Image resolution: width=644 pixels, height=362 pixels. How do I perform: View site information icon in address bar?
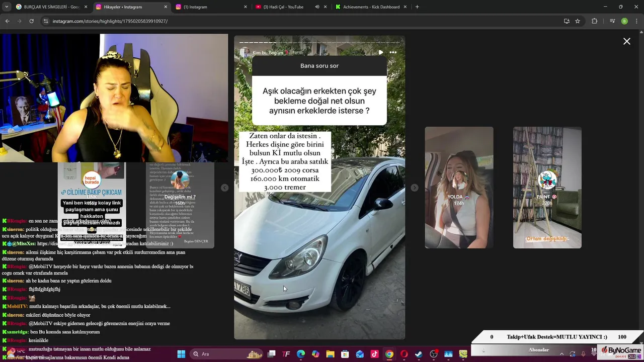[x=46, y=21]
